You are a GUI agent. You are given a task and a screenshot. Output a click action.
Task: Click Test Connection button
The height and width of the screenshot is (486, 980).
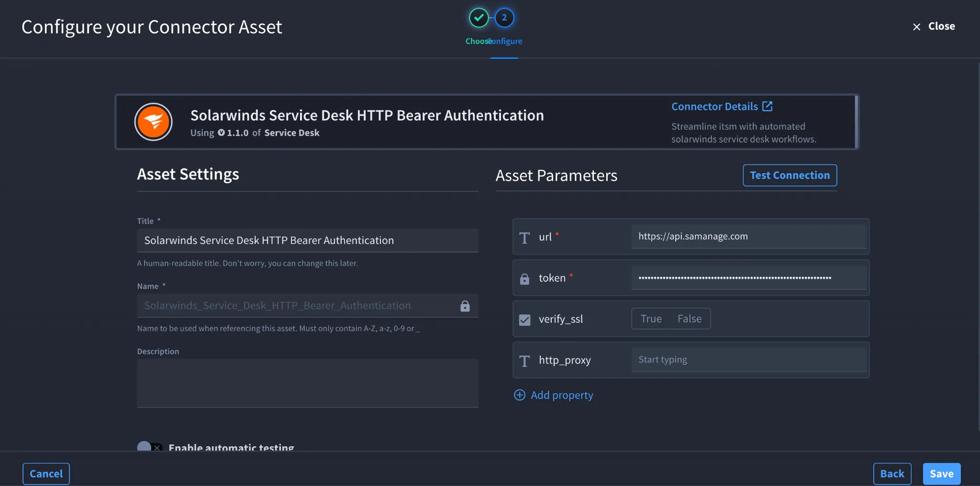click(x=790, y=175)
